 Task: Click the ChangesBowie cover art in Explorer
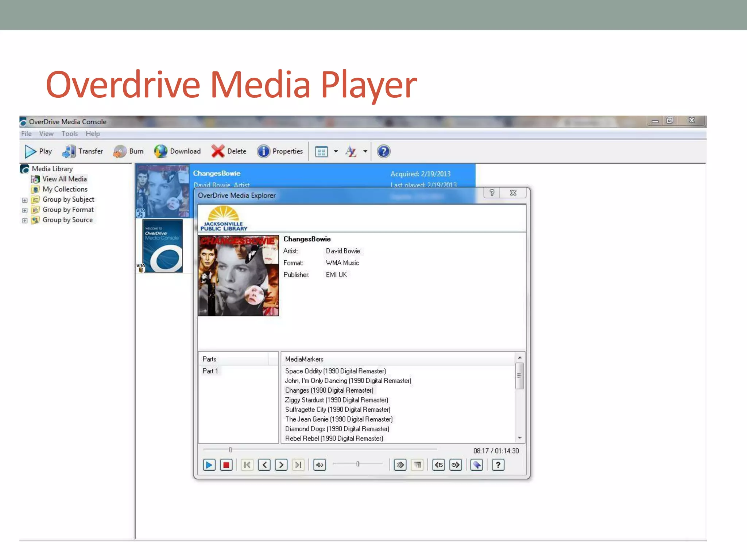239,276
